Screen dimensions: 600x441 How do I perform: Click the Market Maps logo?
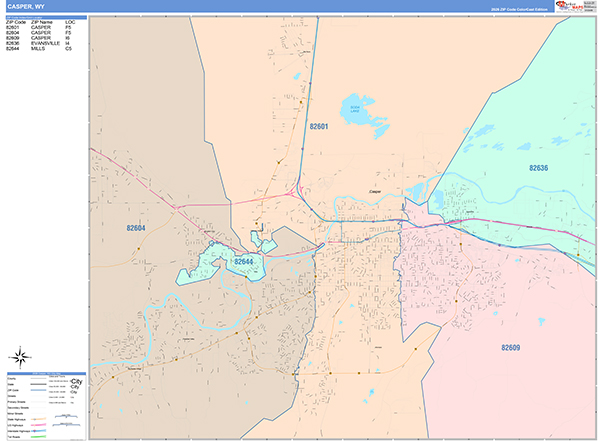click(x=571, y=7)
